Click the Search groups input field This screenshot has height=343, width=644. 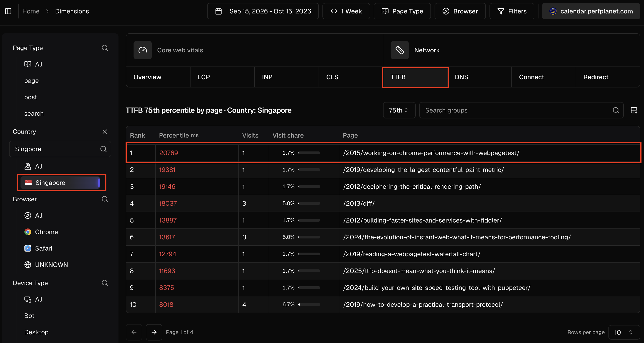521,110
